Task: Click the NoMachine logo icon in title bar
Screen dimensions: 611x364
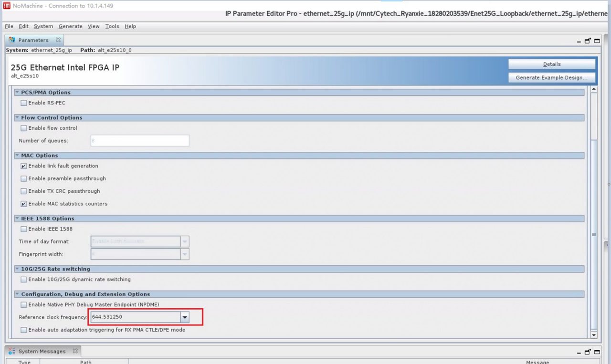Action: point(7,6)
